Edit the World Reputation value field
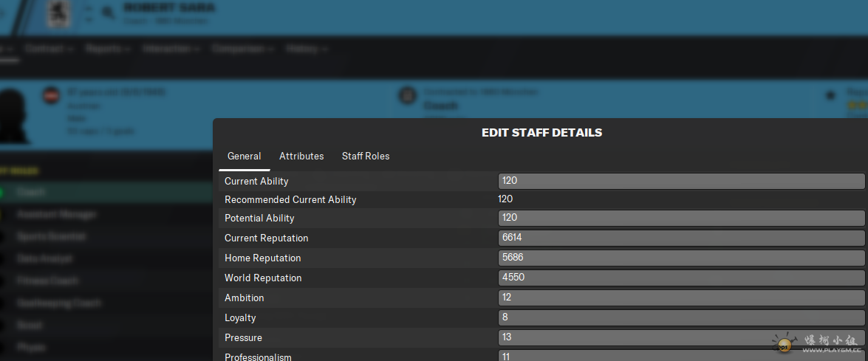 [x=680, y=278]
